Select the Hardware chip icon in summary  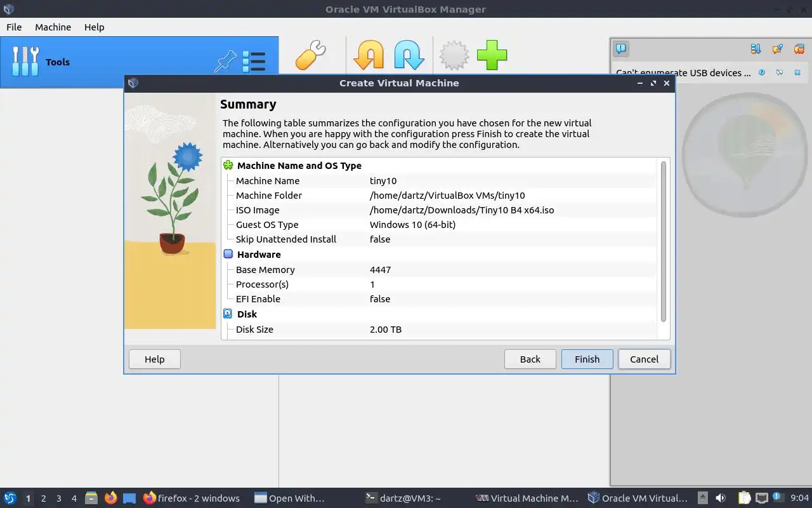tap(228, 254)
